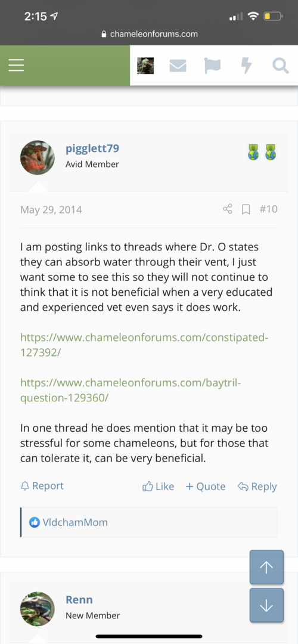This screenshot has width=298, height=644.
Task: Open what's new lightning bolt icon
Action: tap(246, 66)
